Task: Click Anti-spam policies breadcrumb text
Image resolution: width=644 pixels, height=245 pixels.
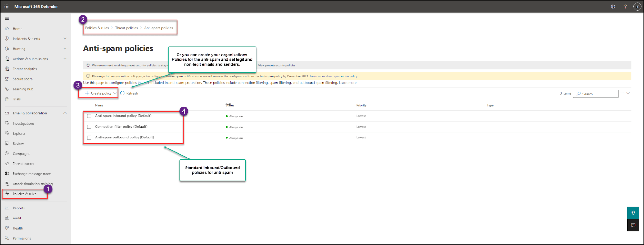Action: [159, 28]
